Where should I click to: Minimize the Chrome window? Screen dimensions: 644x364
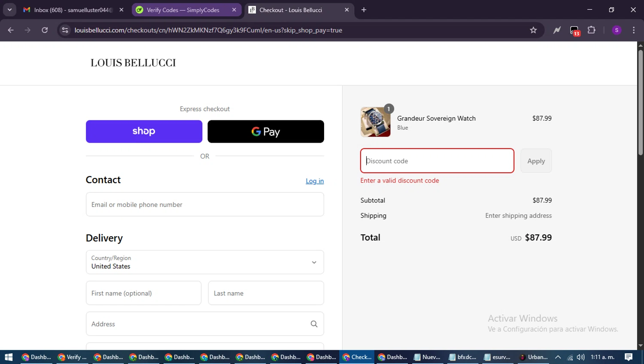click(x=589, y=9)
